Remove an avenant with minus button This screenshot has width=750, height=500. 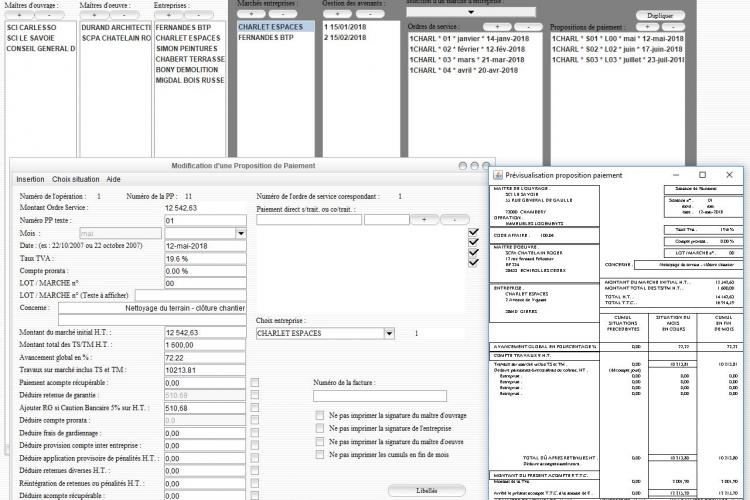370,14
